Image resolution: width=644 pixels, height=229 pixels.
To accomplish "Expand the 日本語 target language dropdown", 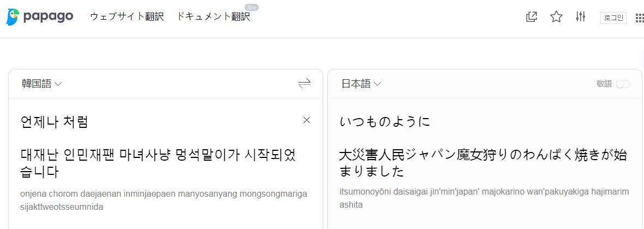I will click(x=361, y=84).
